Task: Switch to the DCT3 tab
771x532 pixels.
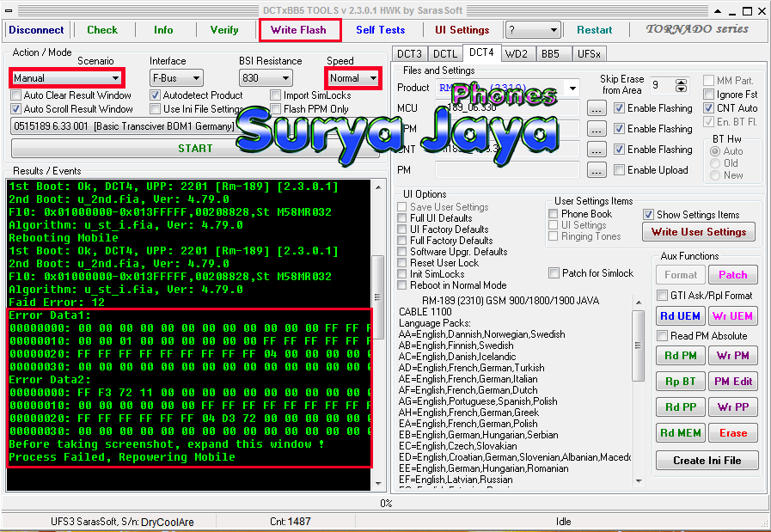Action: coord(410,53)
